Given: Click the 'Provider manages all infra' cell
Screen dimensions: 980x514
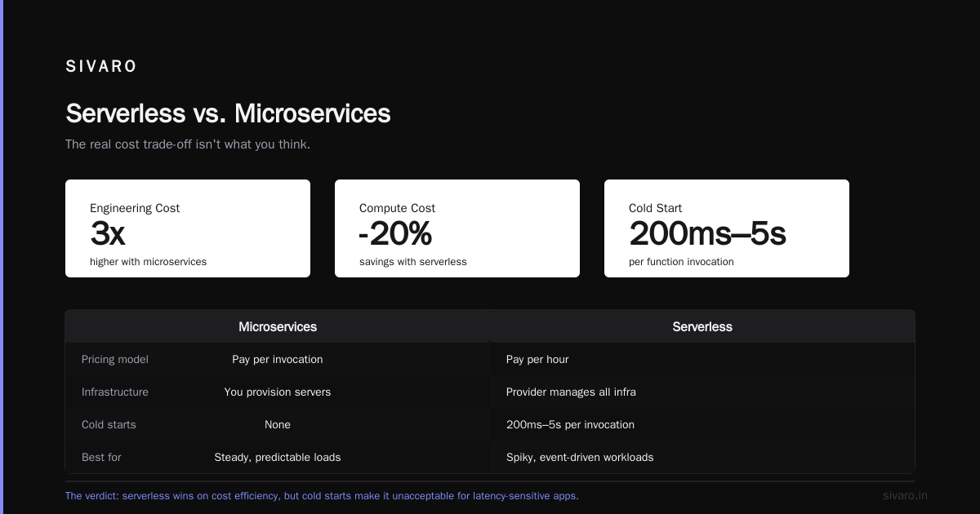Looking at the screenshot, I should [571, 392].
